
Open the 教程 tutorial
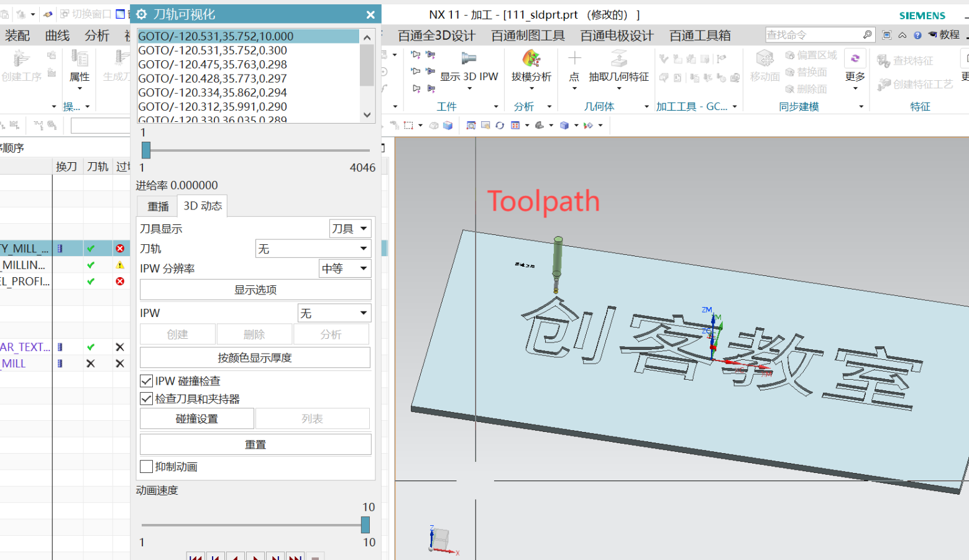pyautogui.click(x=944, y=35)
